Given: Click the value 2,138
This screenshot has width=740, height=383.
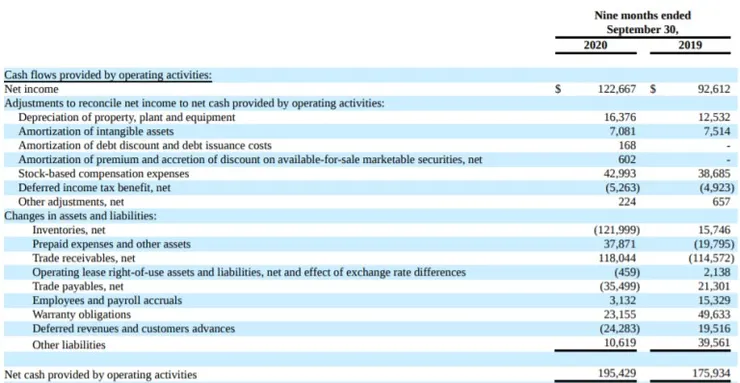Looking at the screenshot, I should pos(717,272).
